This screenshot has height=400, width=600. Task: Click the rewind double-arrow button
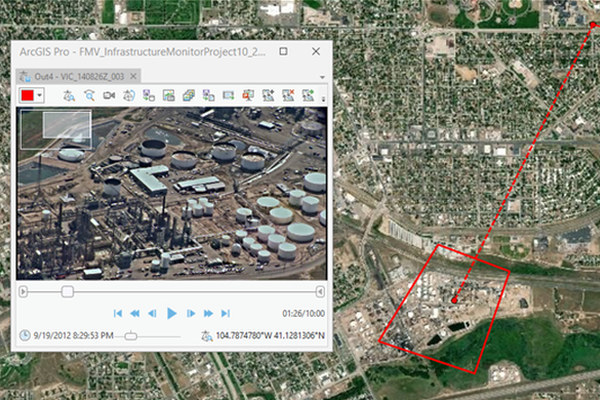[136, 313]
